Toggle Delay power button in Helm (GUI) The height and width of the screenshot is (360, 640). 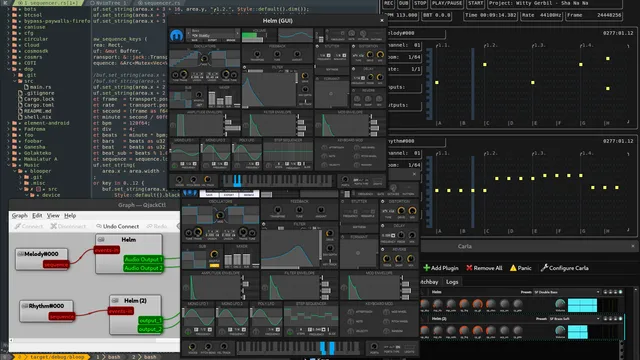(353, 69)
